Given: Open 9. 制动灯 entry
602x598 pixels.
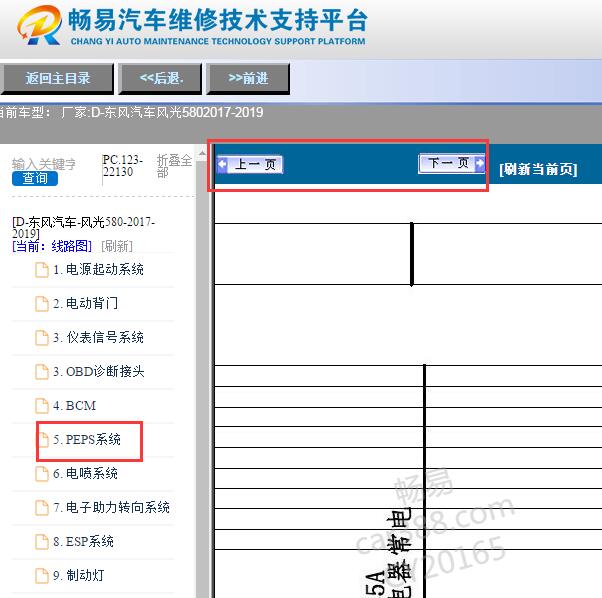Looking at the screenshot, I should pos(79,576).
